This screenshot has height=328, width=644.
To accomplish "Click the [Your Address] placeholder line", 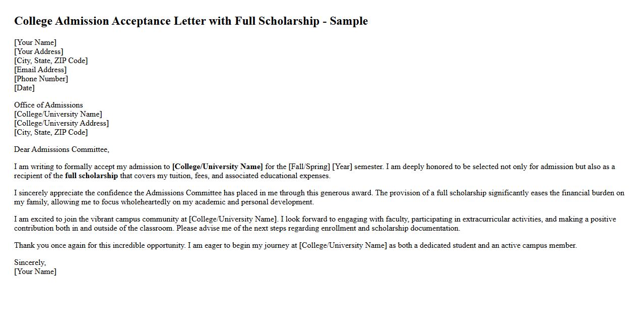I will click(38, 51).
